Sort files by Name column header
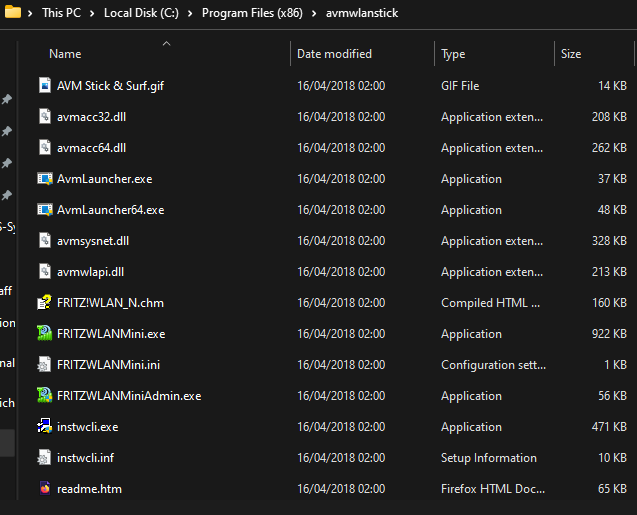The height and width of the screenshot is (515, 637). pos(65,54)
